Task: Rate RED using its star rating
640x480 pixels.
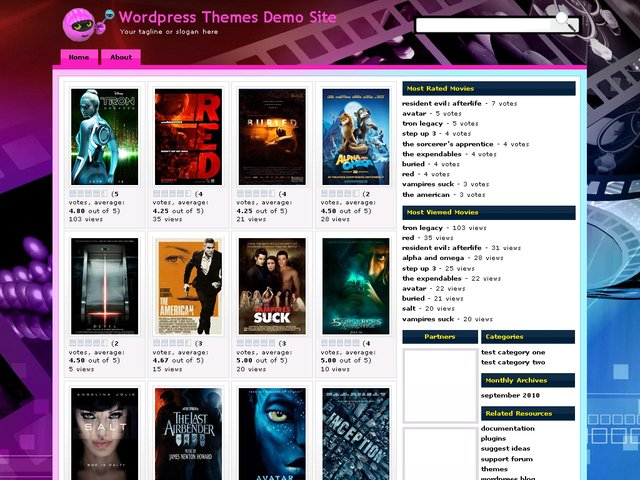Action: point(172,193)
